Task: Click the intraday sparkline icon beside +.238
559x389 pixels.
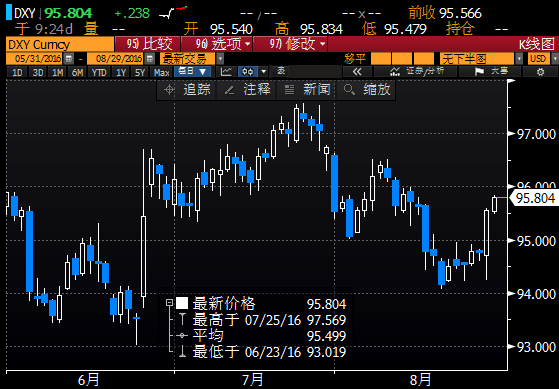Action: point(173,13)
